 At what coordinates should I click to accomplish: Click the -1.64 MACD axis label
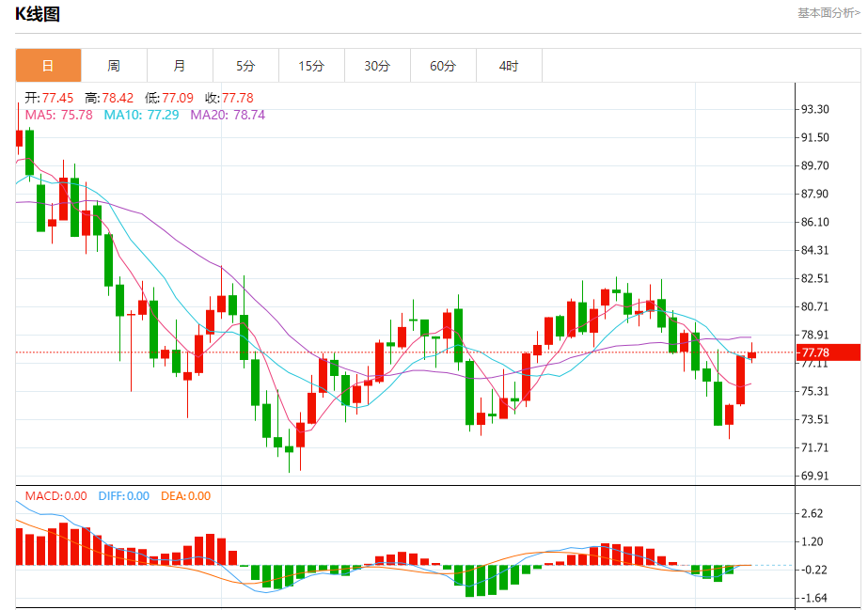click(x=813, y=598)
